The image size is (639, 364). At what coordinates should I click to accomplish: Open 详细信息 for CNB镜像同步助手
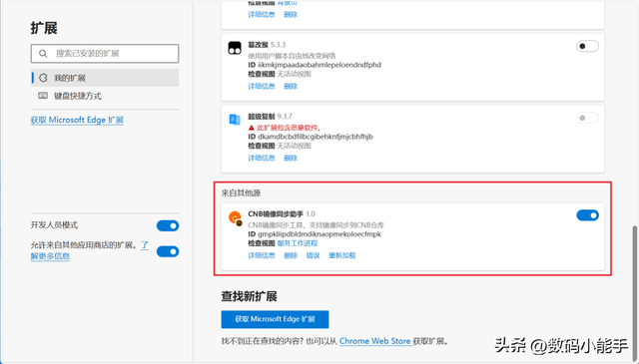(262, 255)
